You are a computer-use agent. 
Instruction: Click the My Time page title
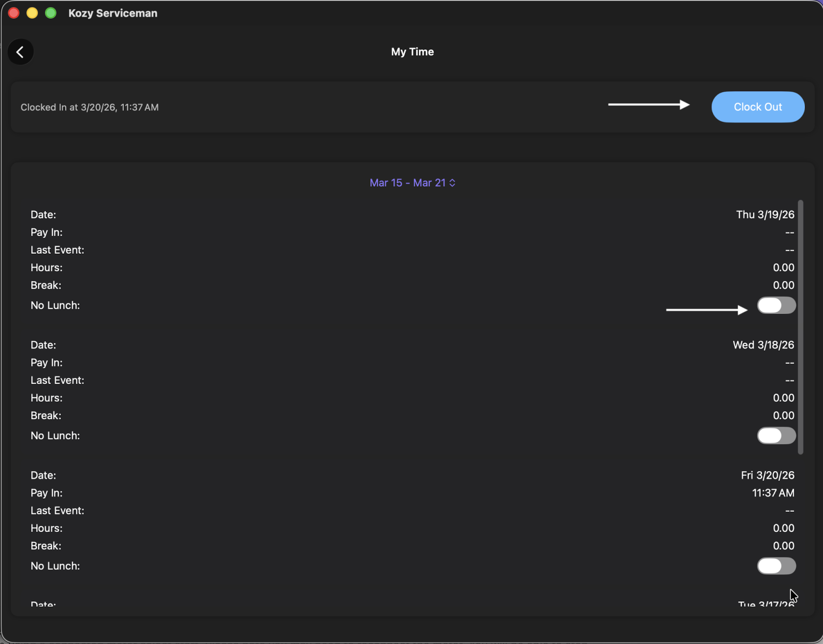click(x=412, y=52)
